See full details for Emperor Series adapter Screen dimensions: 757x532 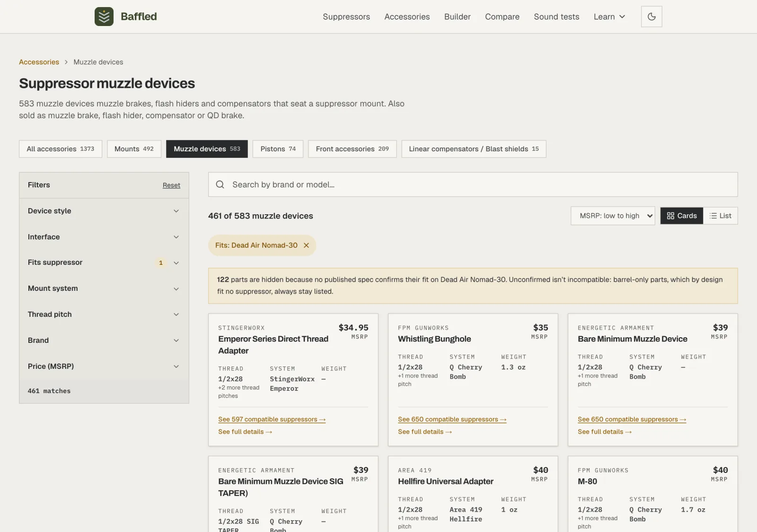pos(245,432)
